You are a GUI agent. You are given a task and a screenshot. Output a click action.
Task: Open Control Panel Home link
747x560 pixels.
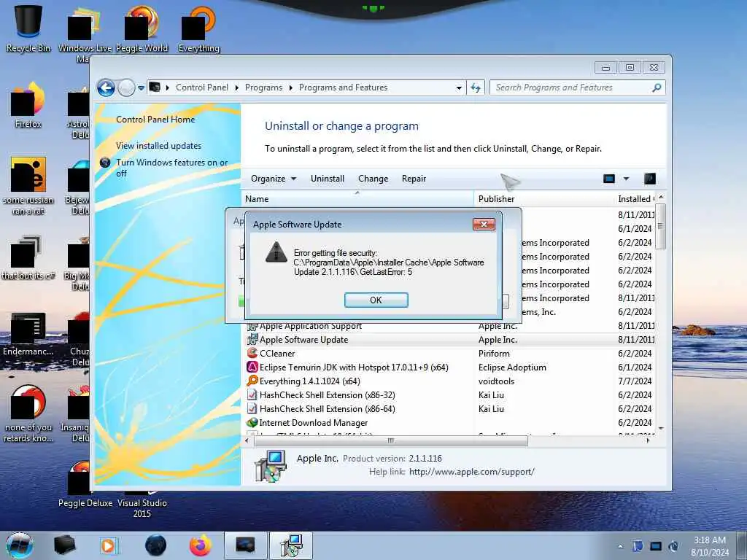pos(155,120)
